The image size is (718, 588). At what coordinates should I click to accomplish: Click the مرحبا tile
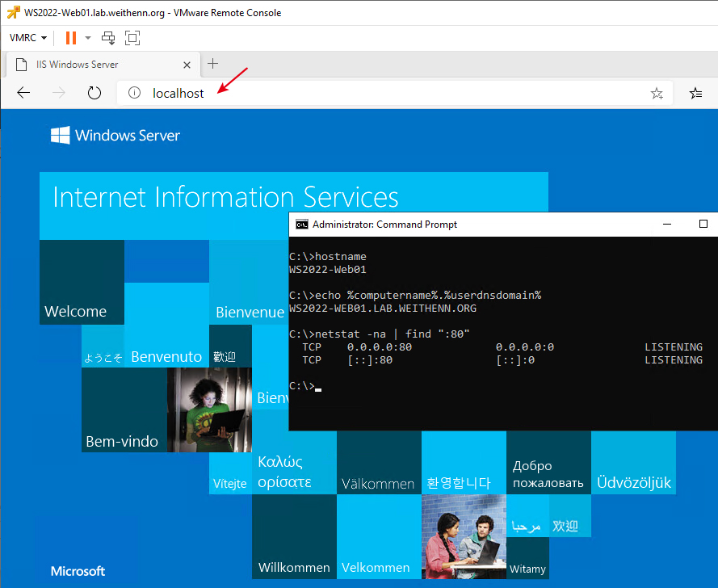(x=527, y=515)
